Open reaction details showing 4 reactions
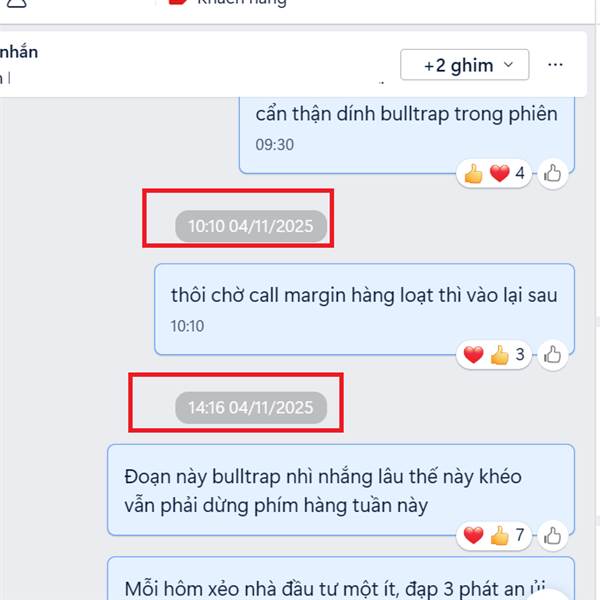This screenshot has width=600, height=600. [494, 173]
